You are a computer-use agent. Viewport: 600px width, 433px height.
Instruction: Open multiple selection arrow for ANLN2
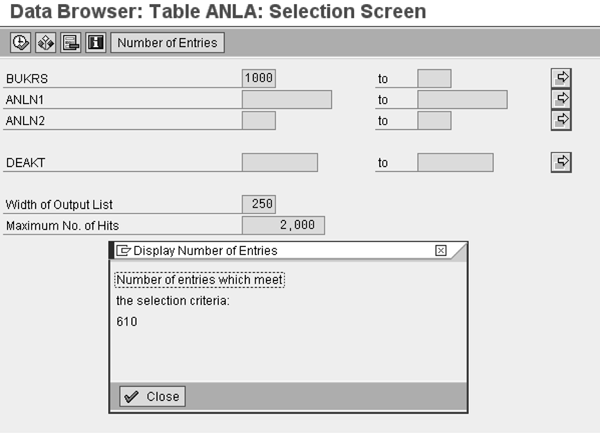point(562,120)
